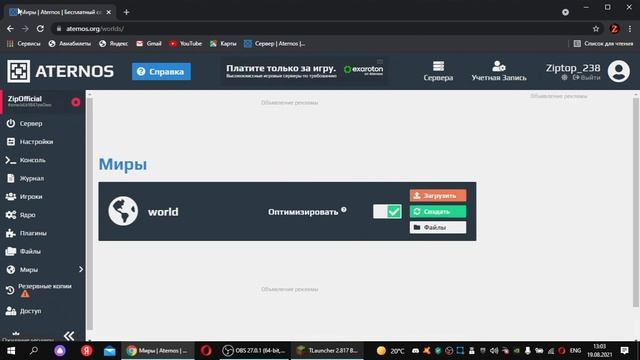Click the world name text
This screenshot has width=640, height=360.
coord(163,212)
